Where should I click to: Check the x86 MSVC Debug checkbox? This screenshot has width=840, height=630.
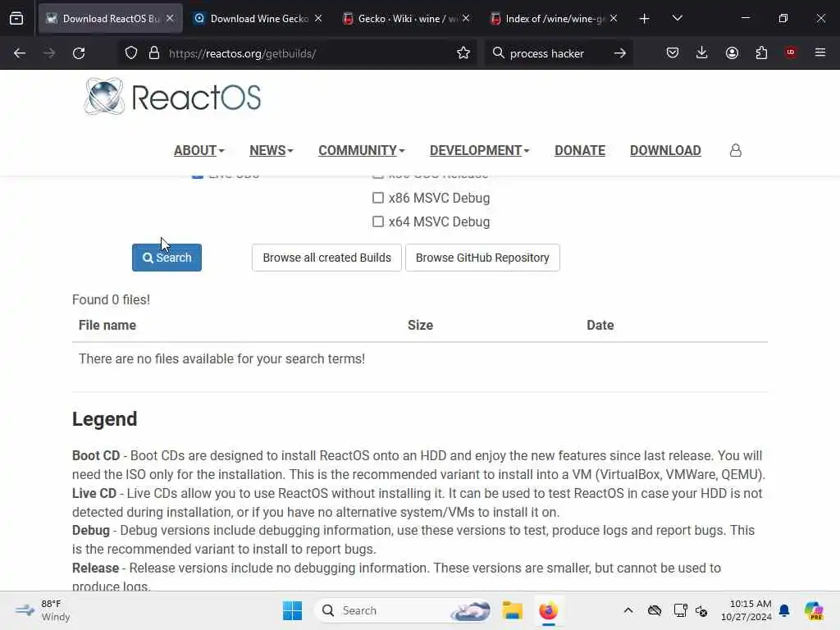point(378,198)
